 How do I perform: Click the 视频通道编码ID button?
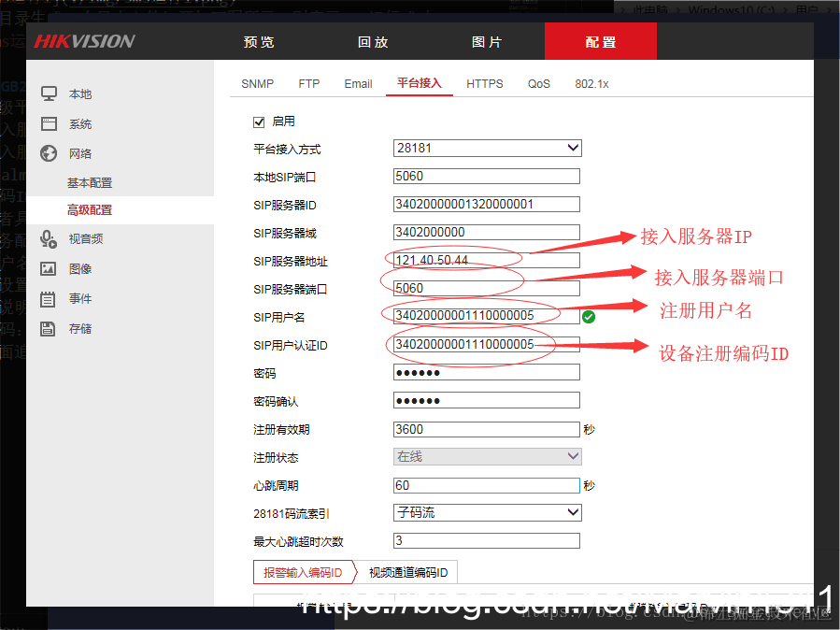pyautogui.click(x=406, y=572)
